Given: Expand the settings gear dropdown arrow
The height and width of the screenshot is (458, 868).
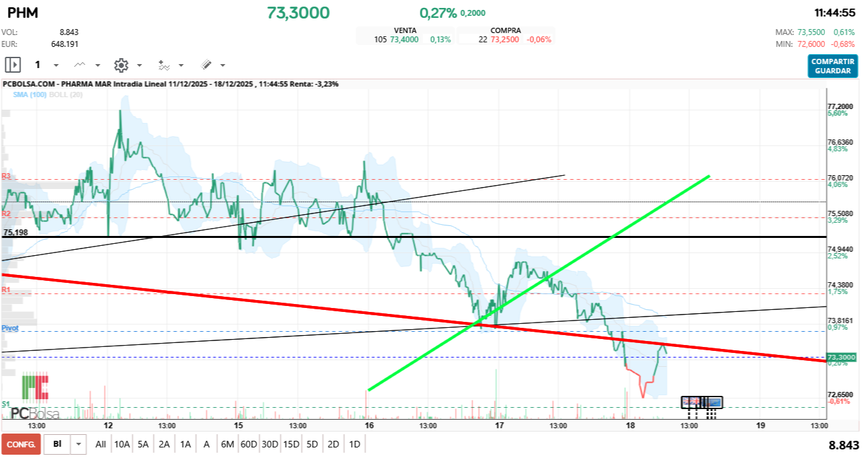Looking at the screenshot, I should pyautogui.click(x=139, y=65).
